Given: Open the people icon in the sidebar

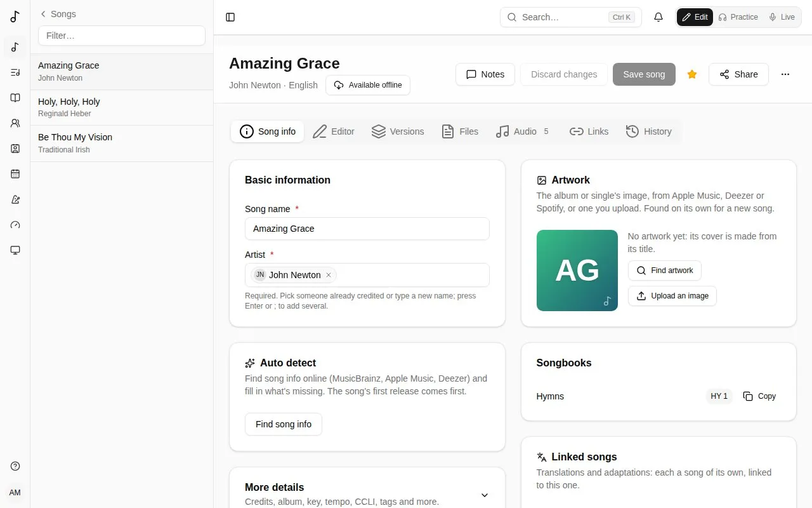Looking at the screenshot, I should 15,123.
